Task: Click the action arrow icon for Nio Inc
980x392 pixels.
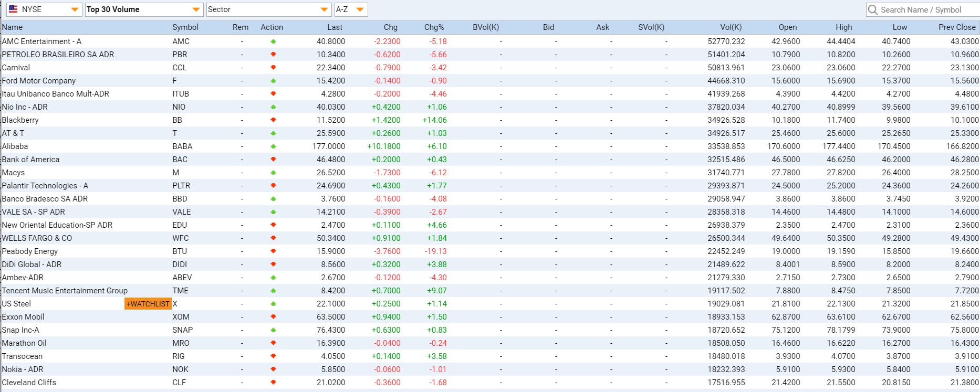Action: coord(273,107)
